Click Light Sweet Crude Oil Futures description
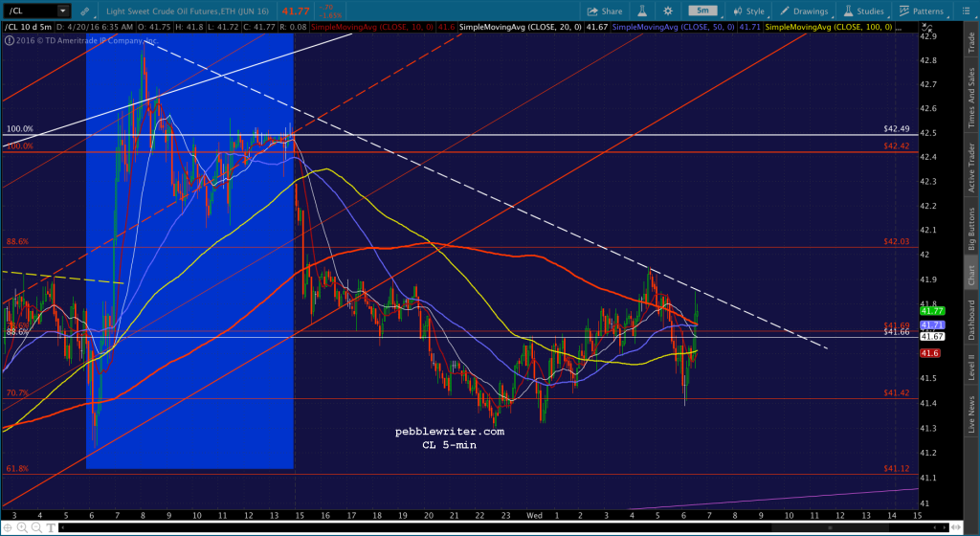This screenshot has width=980, height=536. click(x=186, y=11)
